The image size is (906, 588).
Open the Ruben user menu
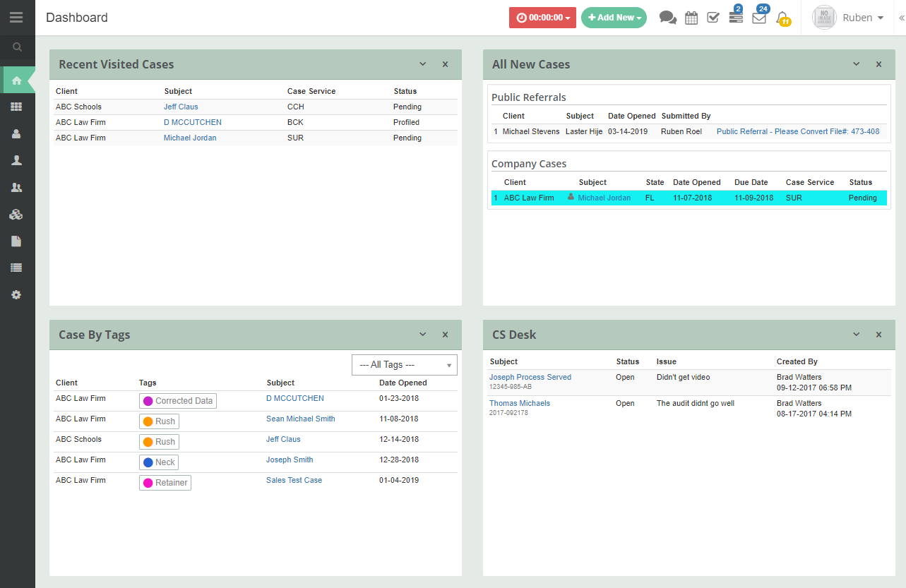coord(848,18)
